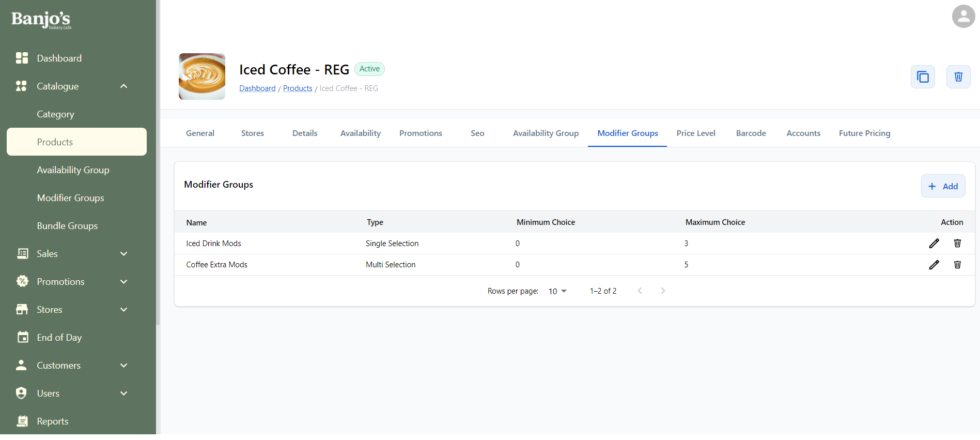This screenshot has width=980, height=440.
Task: Expand the Customers sidebar menu
Action: (123, 366)
